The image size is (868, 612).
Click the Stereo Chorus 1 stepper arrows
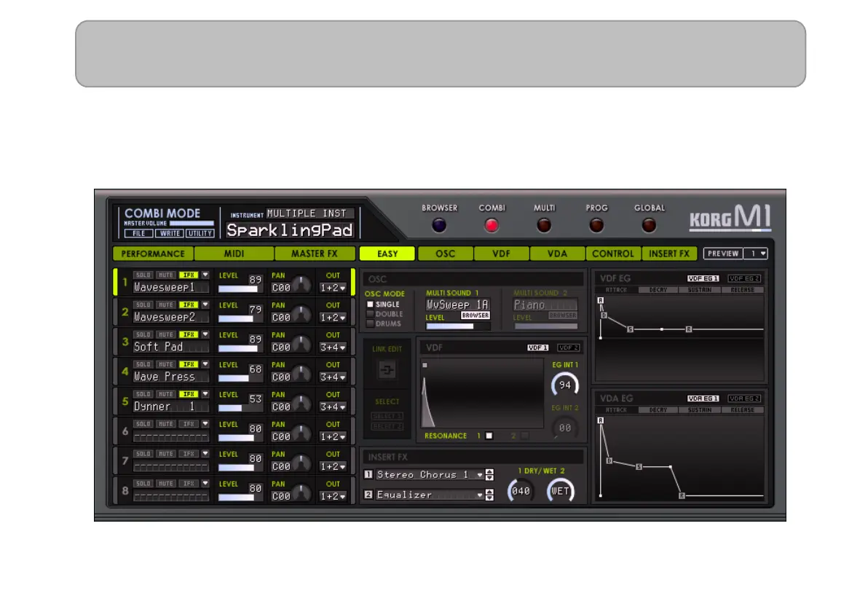[x=489, y=474]
